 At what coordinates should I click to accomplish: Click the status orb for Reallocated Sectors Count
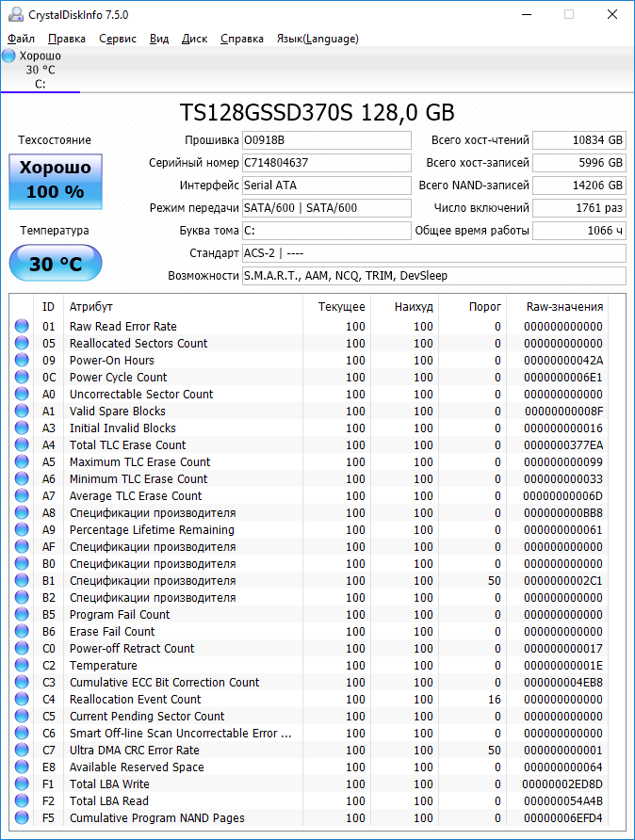[x=22, y=343]
